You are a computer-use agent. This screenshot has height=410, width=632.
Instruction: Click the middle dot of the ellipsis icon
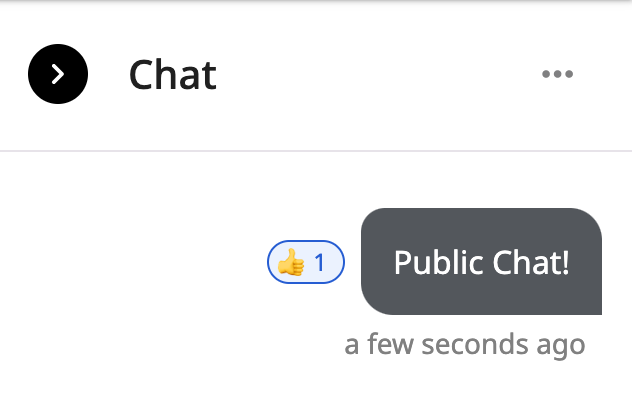point(557,74)
